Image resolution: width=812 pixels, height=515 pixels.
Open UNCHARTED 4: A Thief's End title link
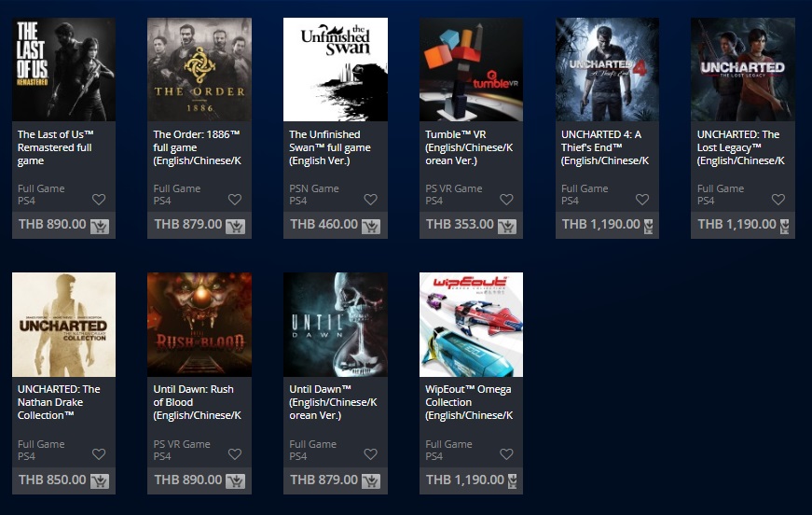605,147
